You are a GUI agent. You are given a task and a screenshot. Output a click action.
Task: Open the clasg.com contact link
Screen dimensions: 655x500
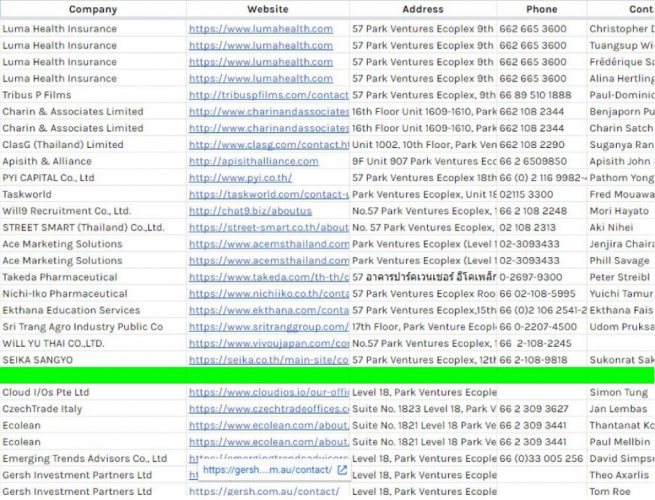coord(269,145)
